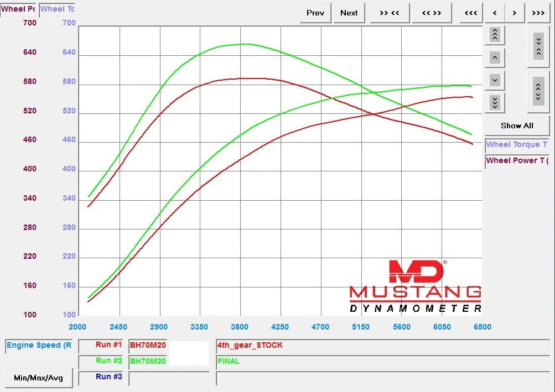Click the triple down chevron button
The height and width of the screenshot is (392, 555).
pos(495,102)
